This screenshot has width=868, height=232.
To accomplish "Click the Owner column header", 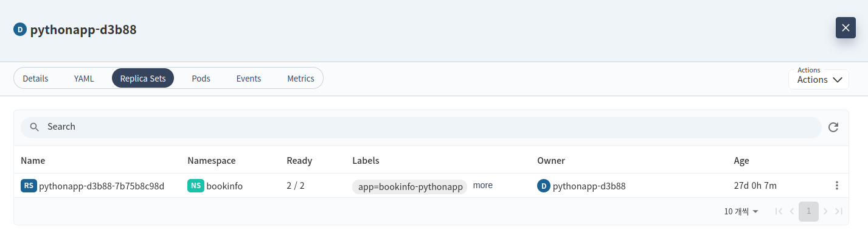I will coord(551,161).
